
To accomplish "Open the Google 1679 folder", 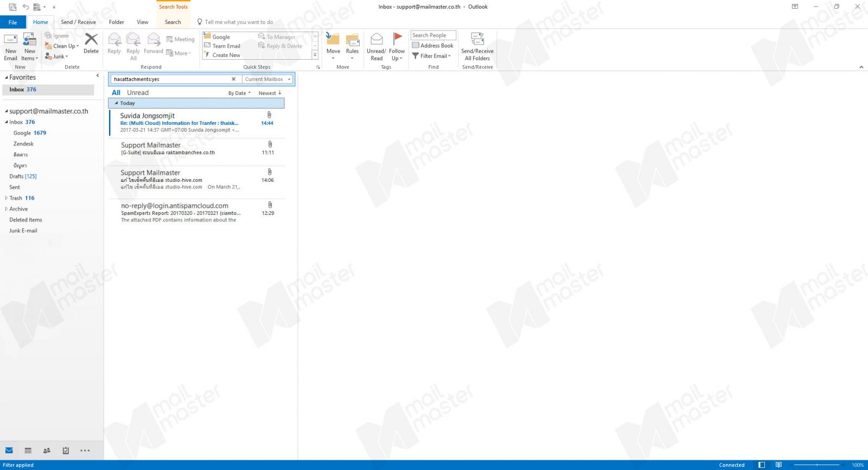I will (30, 133).
